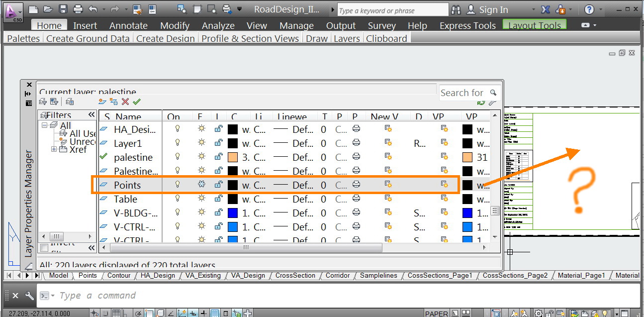Toggle the On lightbulb for HA_Desi layer
Screen dimensions: 644x317
(x=177, y=129)
